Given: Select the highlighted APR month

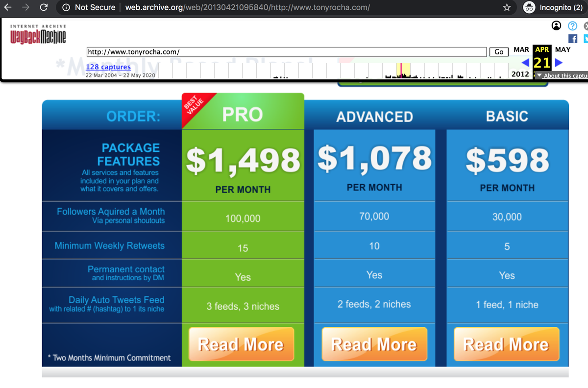Looking at the screenshot, I should click(x=542, y=49).
